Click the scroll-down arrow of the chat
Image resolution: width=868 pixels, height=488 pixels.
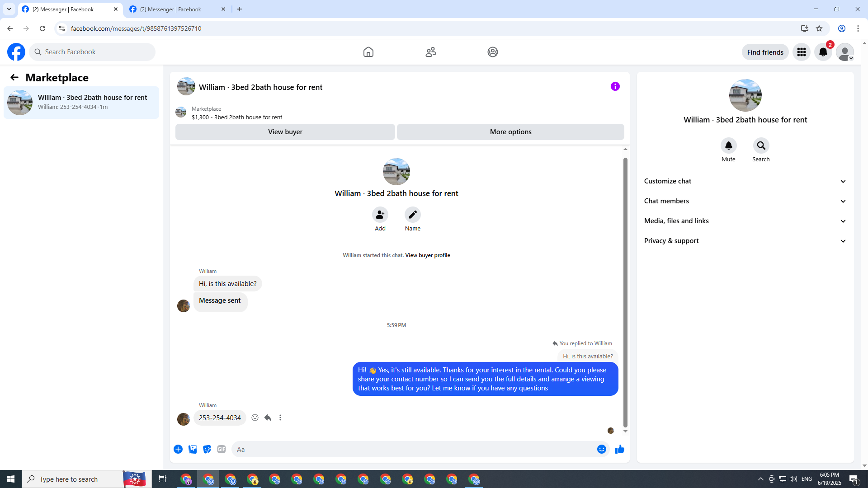pyautogui.click(x=625, y=432)
